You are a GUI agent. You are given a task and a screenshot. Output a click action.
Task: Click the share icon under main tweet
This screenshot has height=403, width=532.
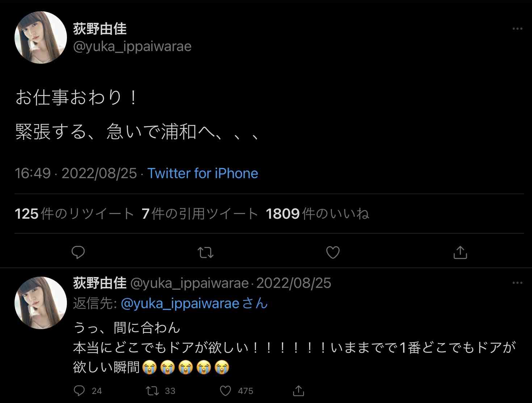click(460, 252)
